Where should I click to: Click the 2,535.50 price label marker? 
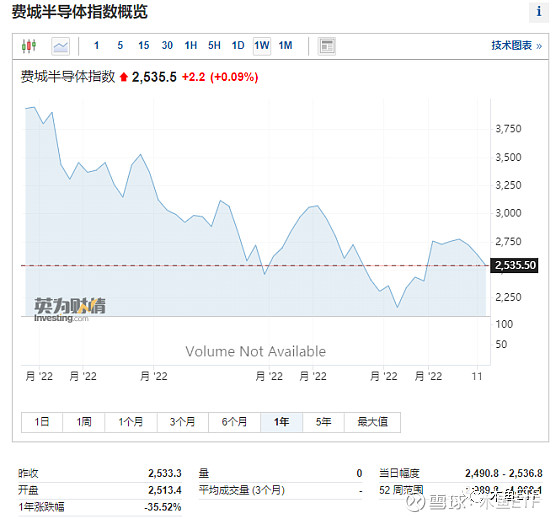click(514, 265)
